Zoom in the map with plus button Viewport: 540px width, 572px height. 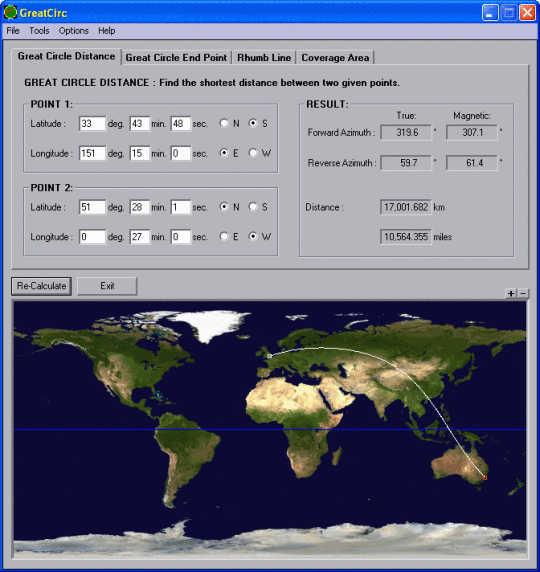click(x=511, y=293)
